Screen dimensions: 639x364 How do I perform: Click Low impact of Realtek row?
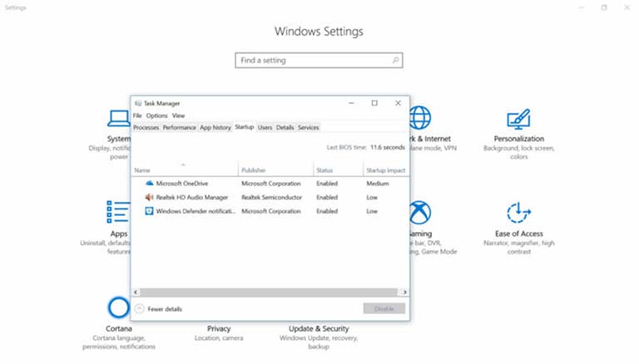(x=372, y=198)
